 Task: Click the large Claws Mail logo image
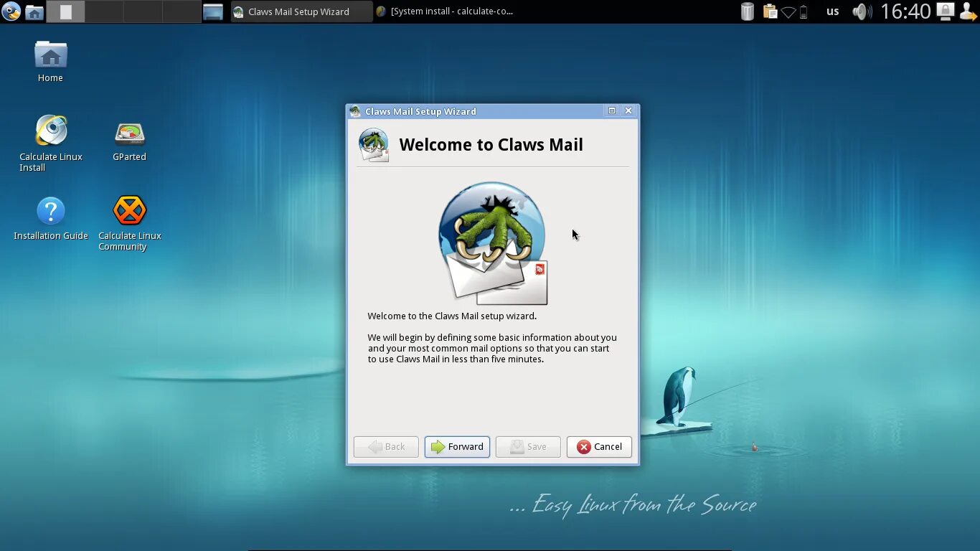click(x=493, y=243)
